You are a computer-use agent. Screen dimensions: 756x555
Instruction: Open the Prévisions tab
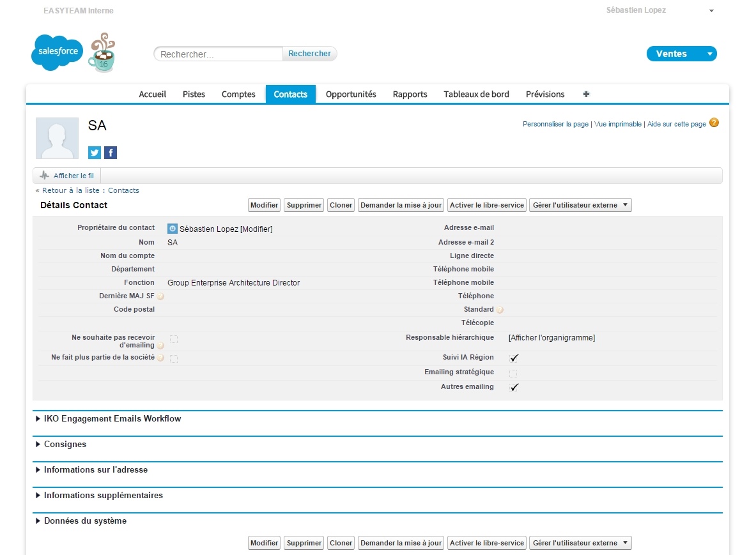(545, 95)
